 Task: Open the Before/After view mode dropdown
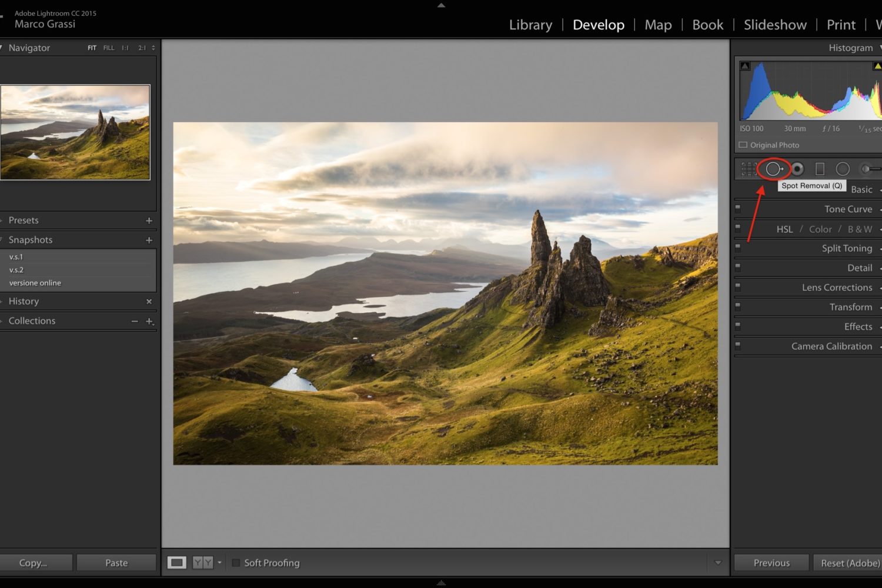point(219,563)
